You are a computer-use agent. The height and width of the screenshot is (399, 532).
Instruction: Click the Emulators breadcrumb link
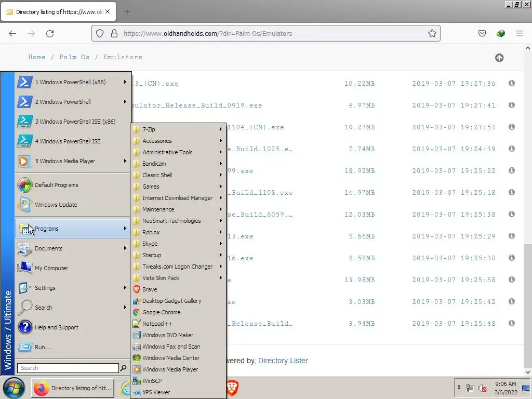[x=123, y=57]
